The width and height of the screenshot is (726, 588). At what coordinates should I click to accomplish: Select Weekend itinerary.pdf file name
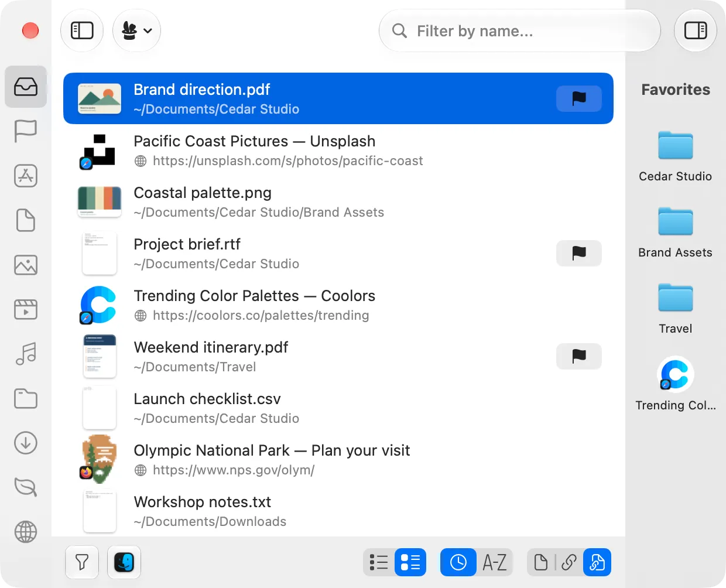click(x=211, y=347)
